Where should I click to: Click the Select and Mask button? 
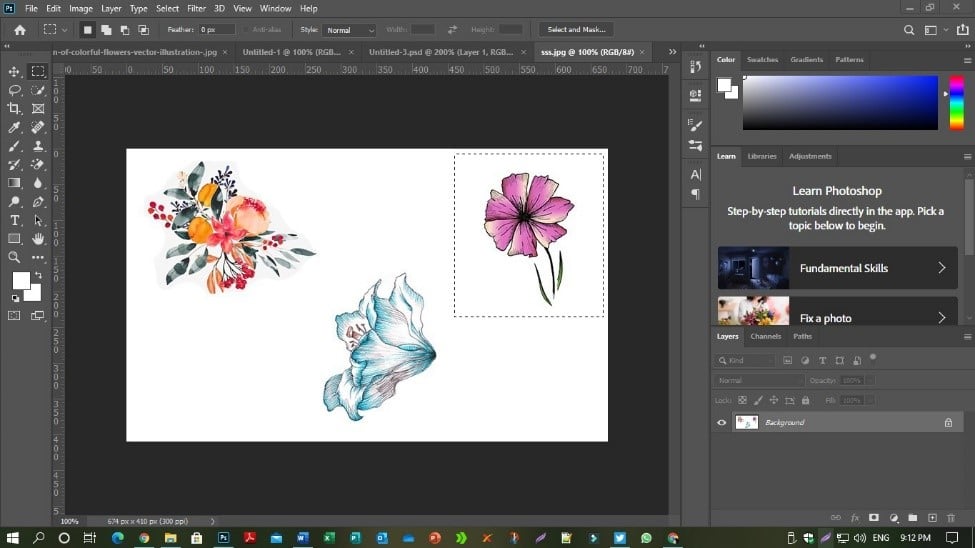pos(576,30)
